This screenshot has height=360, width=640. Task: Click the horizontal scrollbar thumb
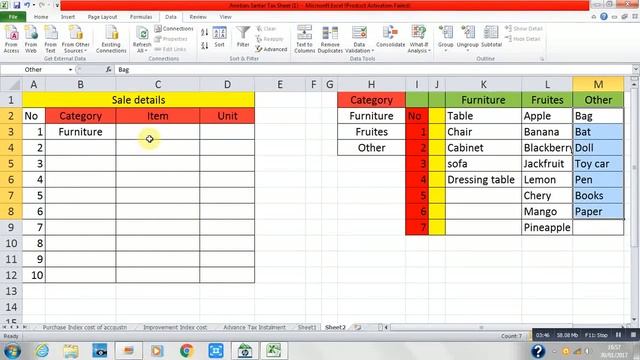click(x=482, y=327)
